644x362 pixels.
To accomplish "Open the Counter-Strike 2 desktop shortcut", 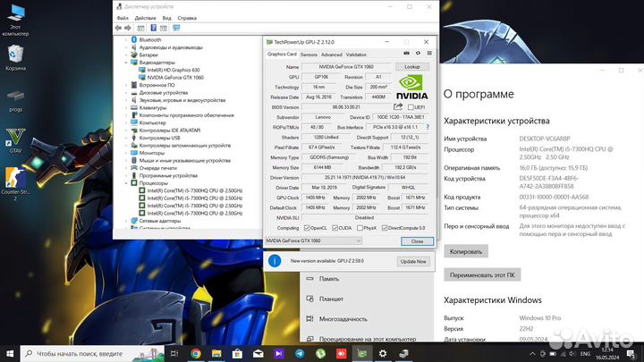I will click(x=15, y=183).
